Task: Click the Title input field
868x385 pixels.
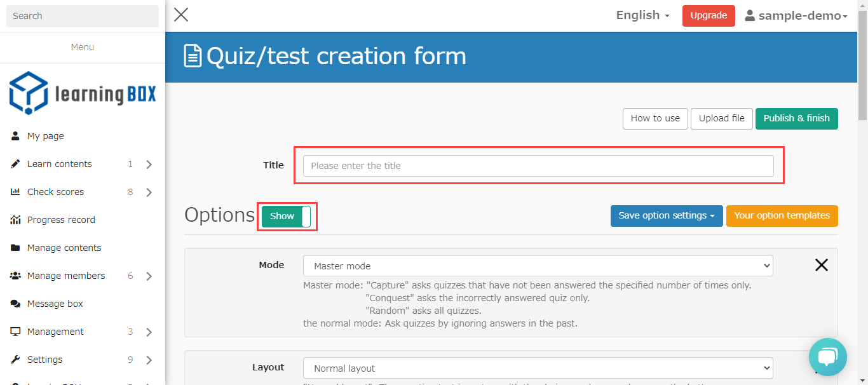Action: 538,166
